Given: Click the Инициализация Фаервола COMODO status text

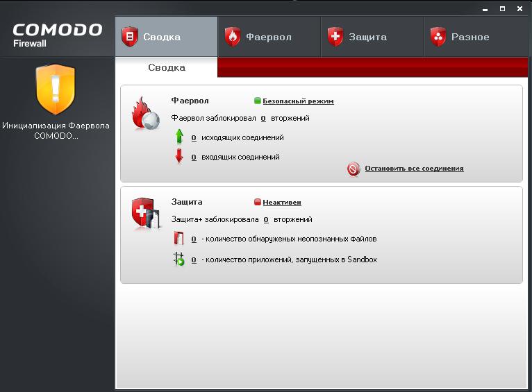Looking at the screenshot, I should [56, 130].
